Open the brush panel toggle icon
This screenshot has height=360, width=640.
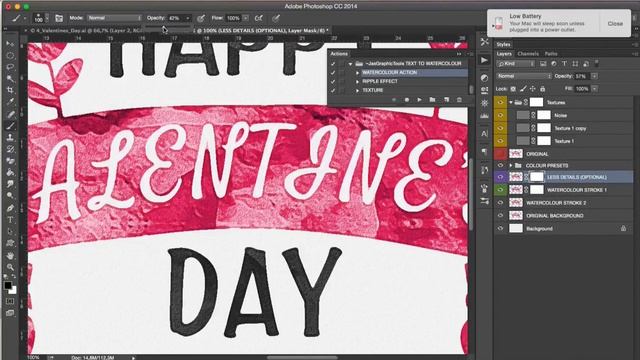click(59, 18)
